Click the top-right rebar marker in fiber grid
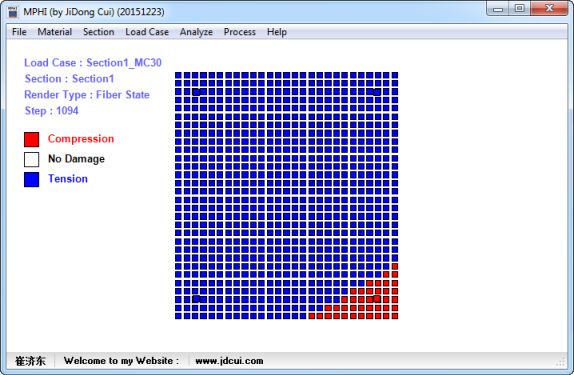The width and height of the screenshot is (574, 375). [377, 92]
